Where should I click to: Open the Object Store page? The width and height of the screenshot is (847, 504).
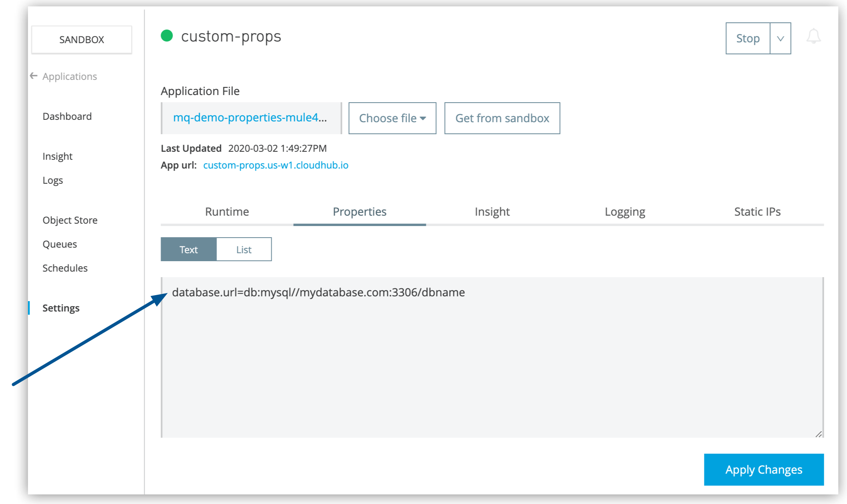70,220
